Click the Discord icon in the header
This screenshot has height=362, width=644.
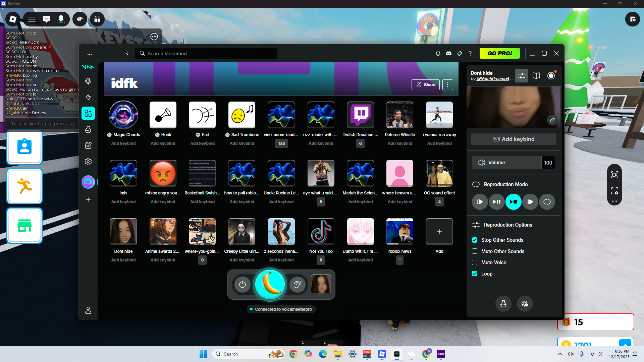point(449,53)
